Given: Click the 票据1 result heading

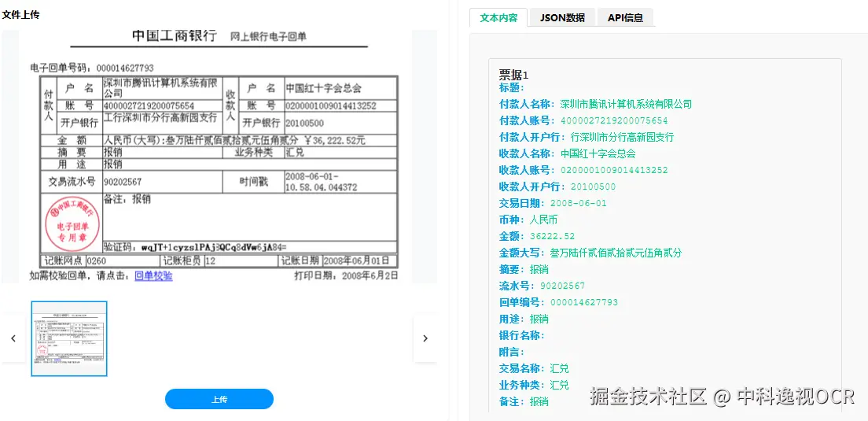Looking at the screenshot, I should click(513, 75).
